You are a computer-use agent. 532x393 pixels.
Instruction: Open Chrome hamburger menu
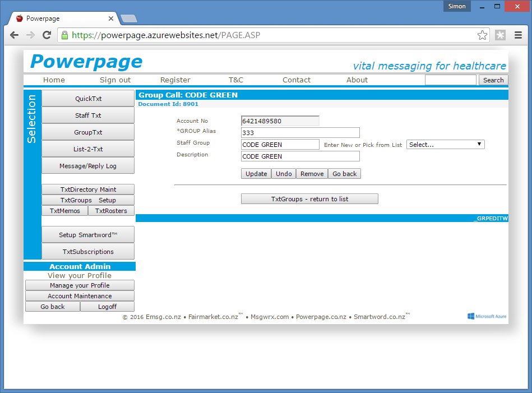[x=518, y=35]
